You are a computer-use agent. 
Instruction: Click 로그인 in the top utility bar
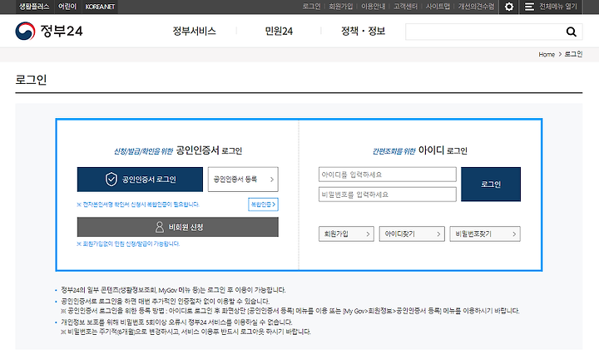(x=311, y=7)
